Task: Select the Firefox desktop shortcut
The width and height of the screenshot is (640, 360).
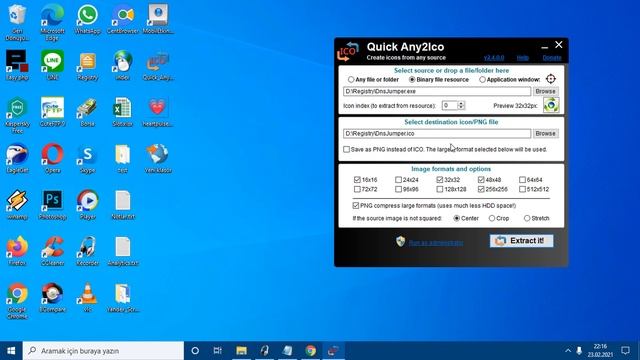Action: coord(17,251)
